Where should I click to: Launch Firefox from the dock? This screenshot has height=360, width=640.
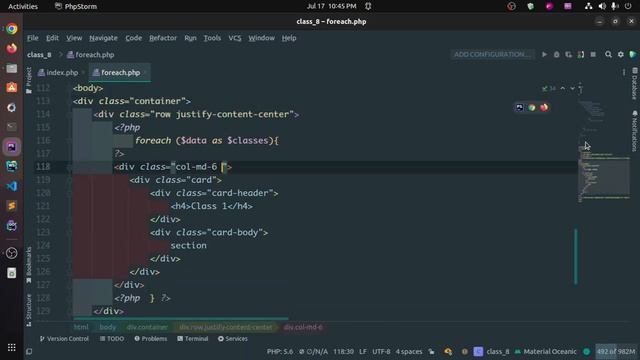[x=11, y=48]
